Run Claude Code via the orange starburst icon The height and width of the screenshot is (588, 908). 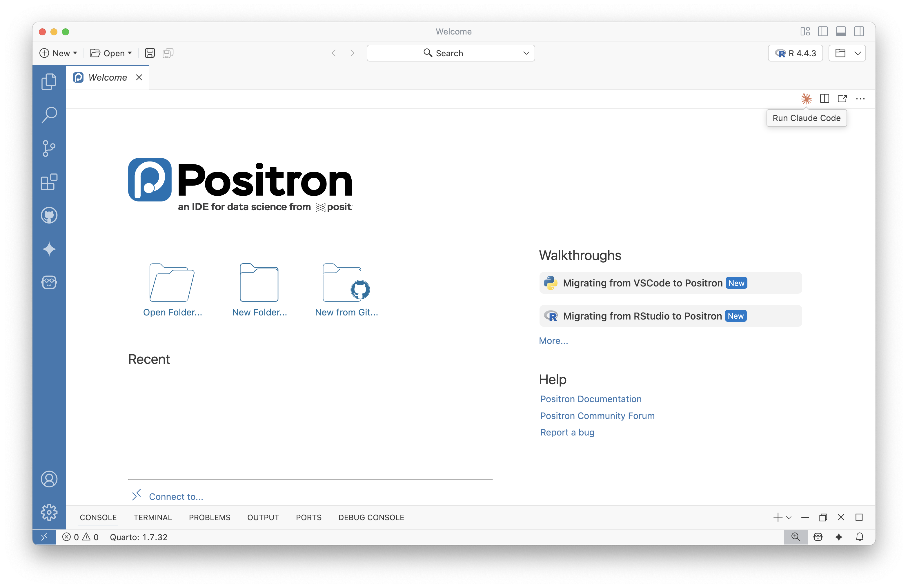pos(806,99)
